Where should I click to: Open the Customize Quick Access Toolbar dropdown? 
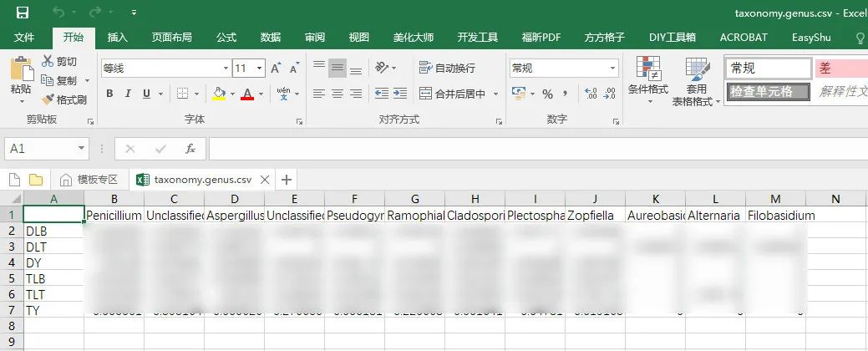point(135,13)
